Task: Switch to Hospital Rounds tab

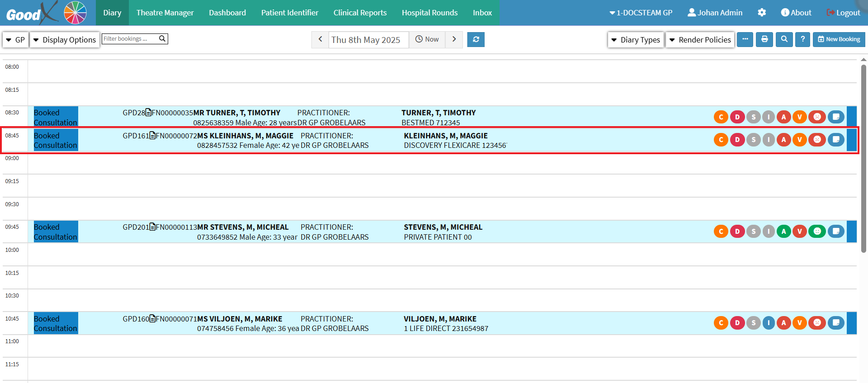Action: 429,13
